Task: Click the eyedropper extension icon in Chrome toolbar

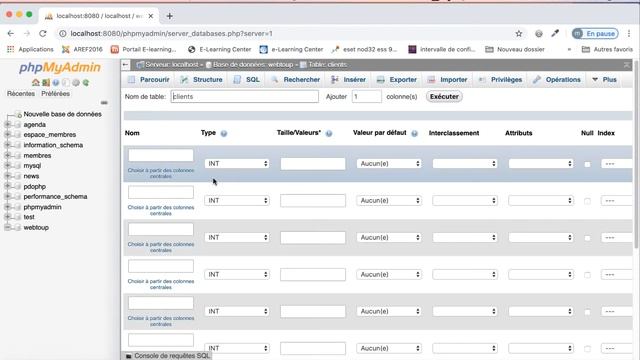Action: (x=555, y=33)
